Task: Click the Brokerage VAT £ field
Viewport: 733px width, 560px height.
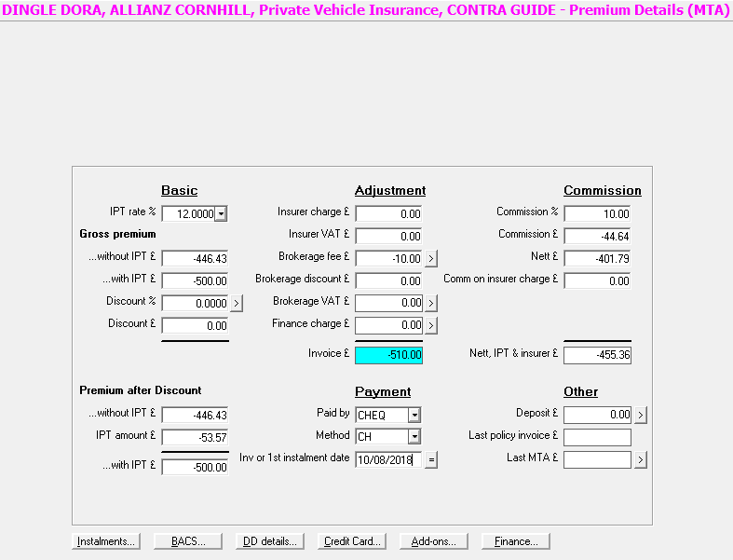Action: pyautogui.click(x=388, y=303)
